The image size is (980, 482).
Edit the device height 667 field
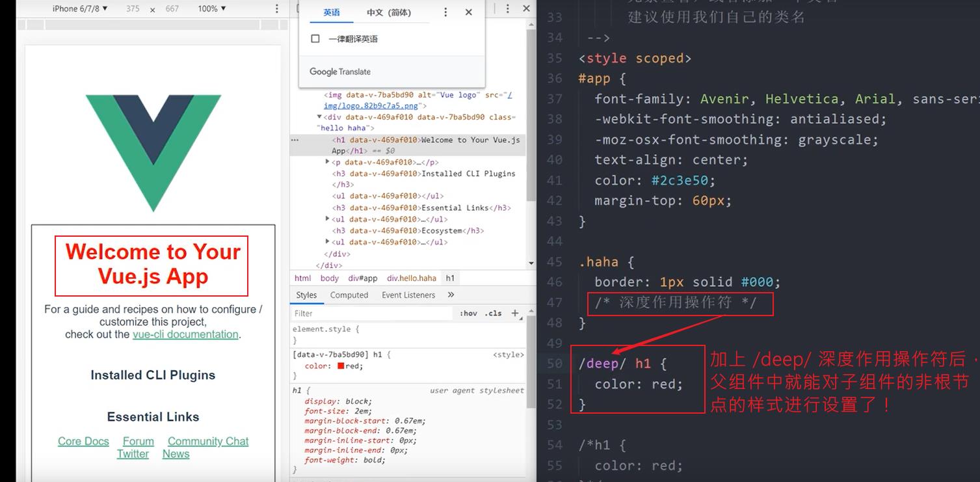tap(172, 9)
